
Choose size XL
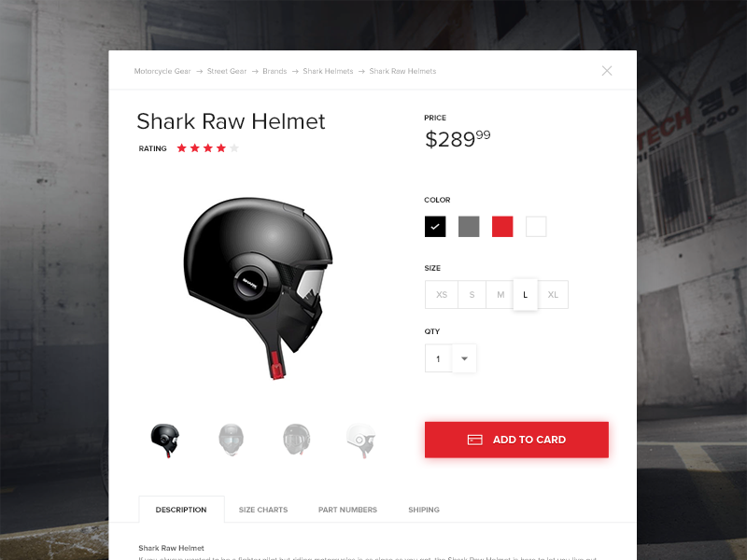point(553,294)
